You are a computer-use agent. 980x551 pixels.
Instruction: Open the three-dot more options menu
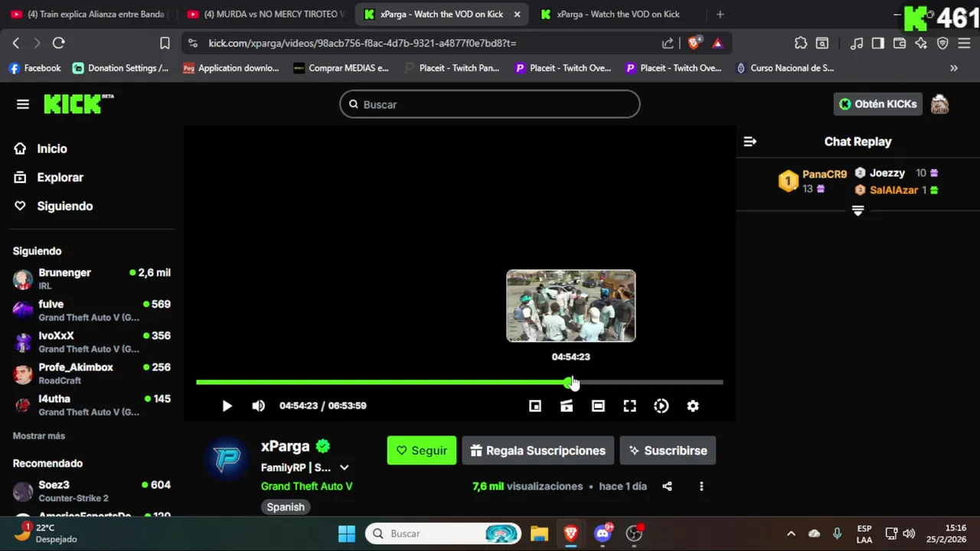tap(701, 486)
